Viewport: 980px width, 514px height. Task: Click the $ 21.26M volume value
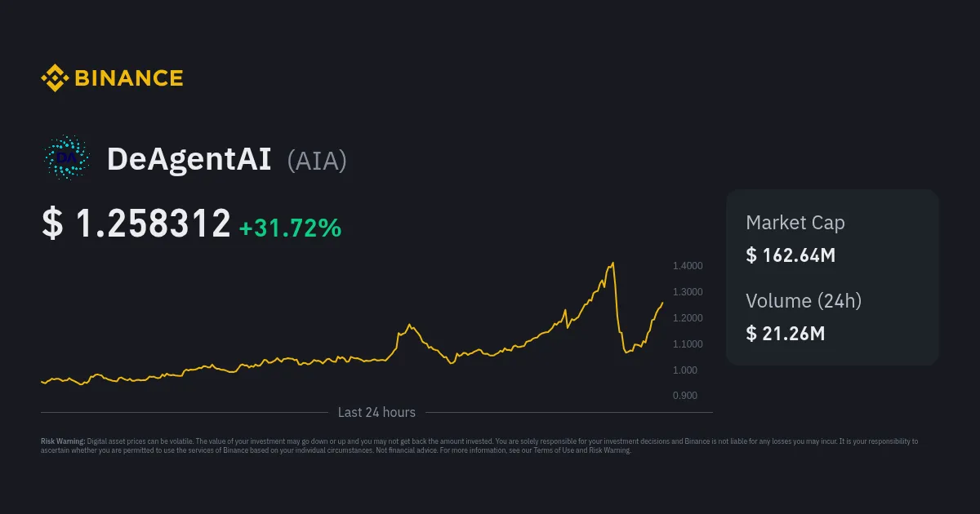click(x=786, y=333)
